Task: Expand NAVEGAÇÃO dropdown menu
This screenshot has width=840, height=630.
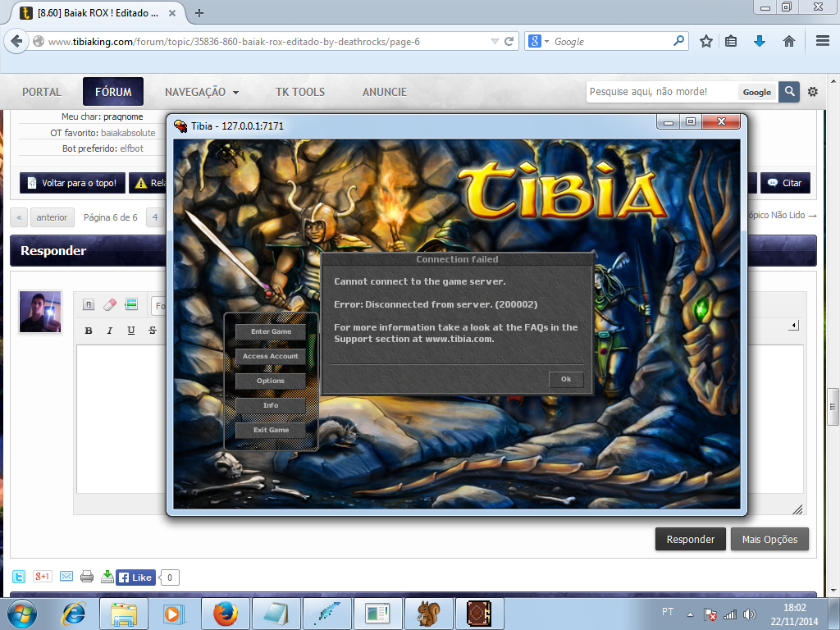Action: (202, 92)
